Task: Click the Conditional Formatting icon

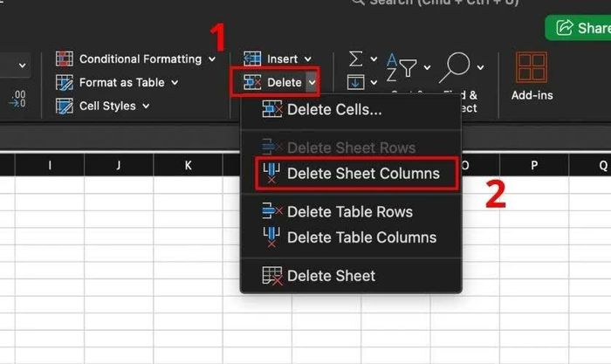Action: click(65, 58)
